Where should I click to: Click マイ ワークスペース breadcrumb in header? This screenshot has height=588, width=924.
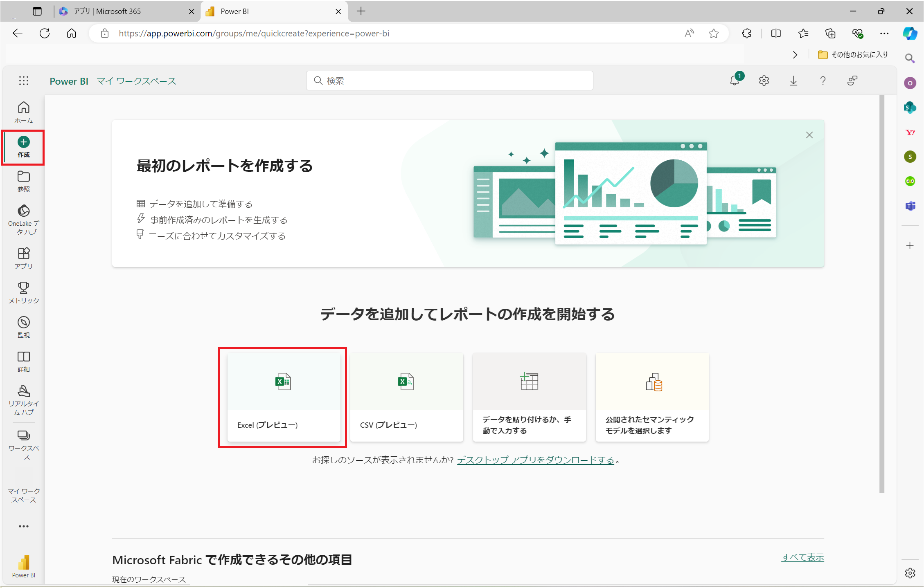coord(136,81)
